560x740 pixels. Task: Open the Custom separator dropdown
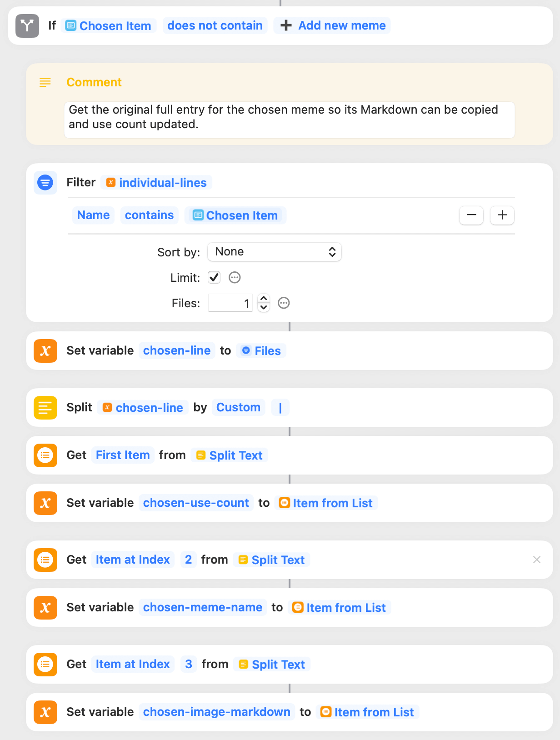(238, 407)
